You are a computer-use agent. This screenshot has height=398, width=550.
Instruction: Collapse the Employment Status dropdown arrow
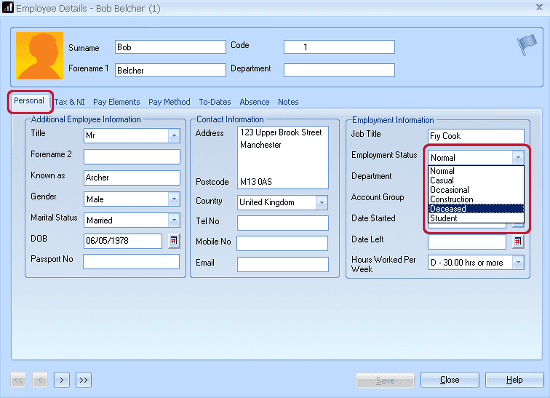[x=518, y=158]
